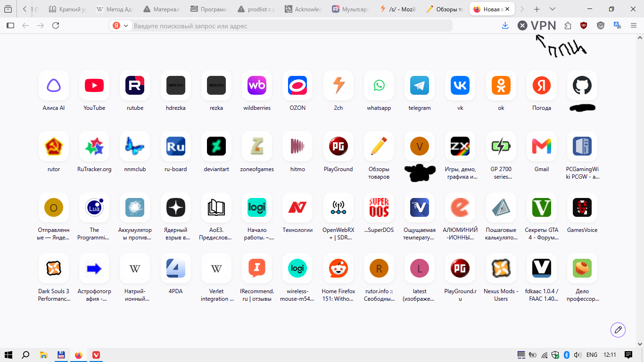Screen dimensions: 644x362
Task: Open the uBlock Origin extension
Action: 584,25
